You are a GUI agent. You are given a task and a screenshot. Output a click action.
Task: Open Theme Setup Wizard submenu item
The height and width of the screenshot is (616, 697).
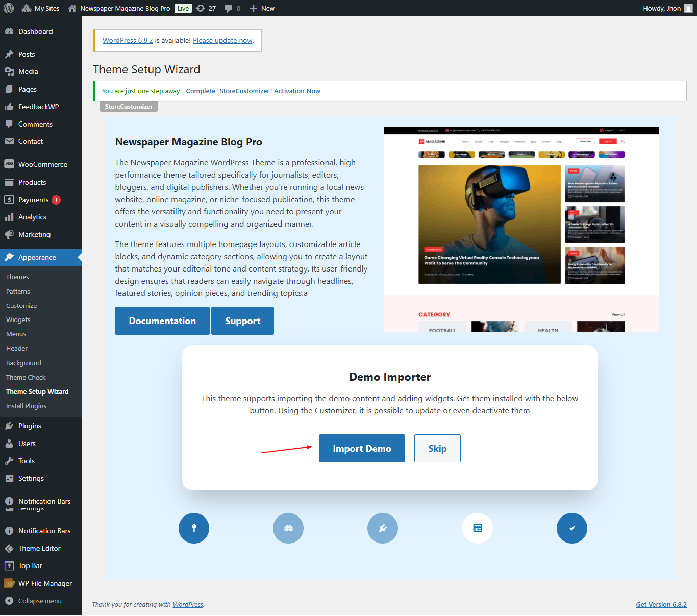coord(37,391)
